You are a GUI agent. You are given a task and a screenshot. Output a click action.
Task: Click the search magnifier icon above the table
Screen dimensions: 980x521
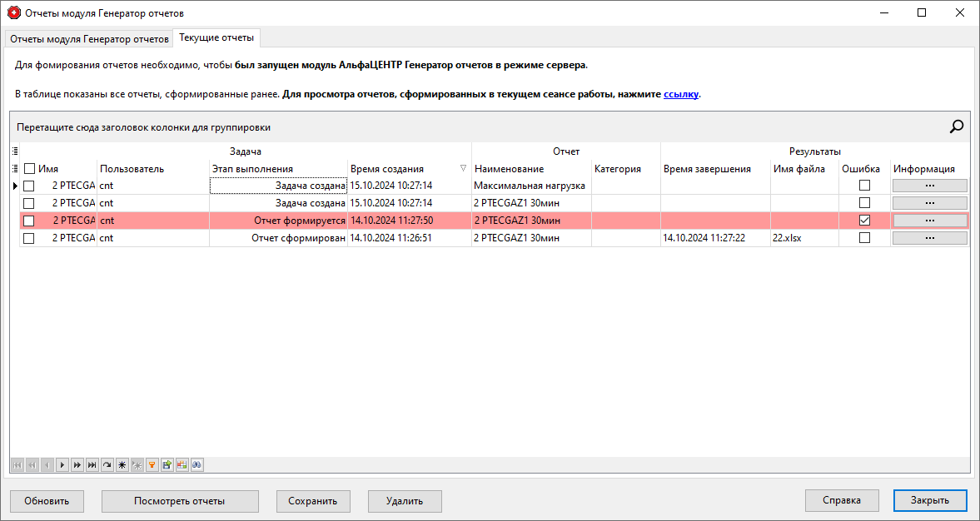pos(957,127)
